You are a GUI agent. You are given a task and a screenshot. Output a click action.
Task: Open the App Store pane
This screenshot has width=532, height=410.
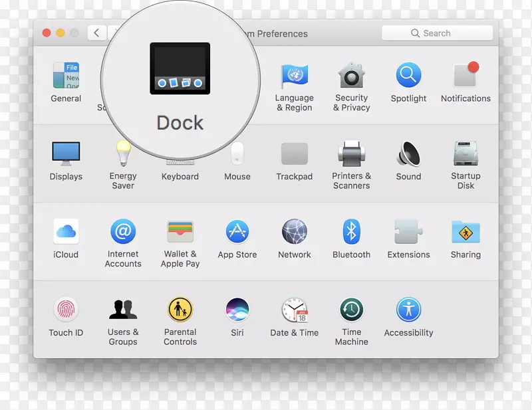(x=237, y=232)
